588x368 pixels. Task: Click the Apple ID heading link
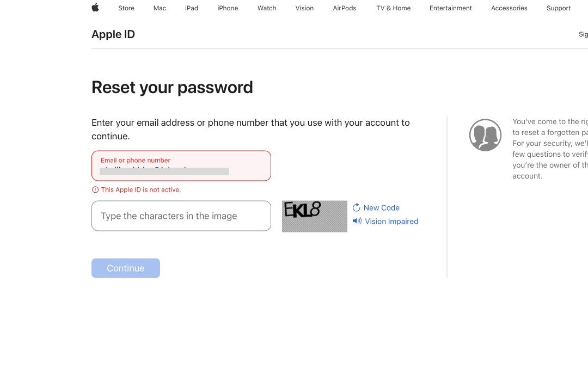[113, 34]
